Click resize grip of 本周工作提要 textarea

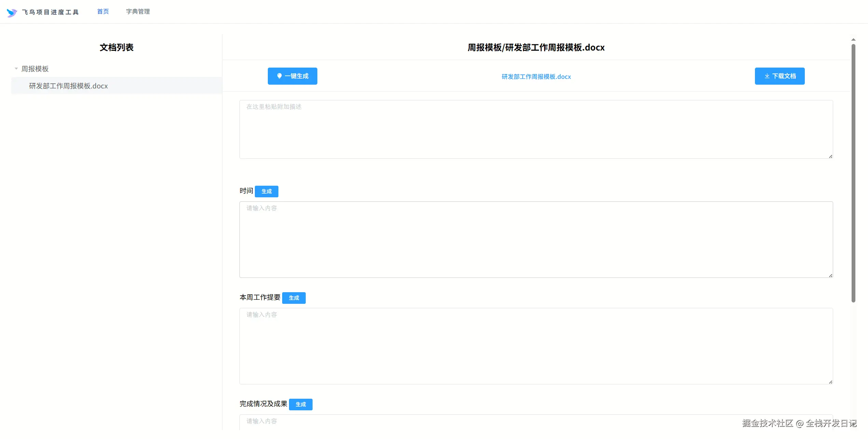[x=830, y=382]
